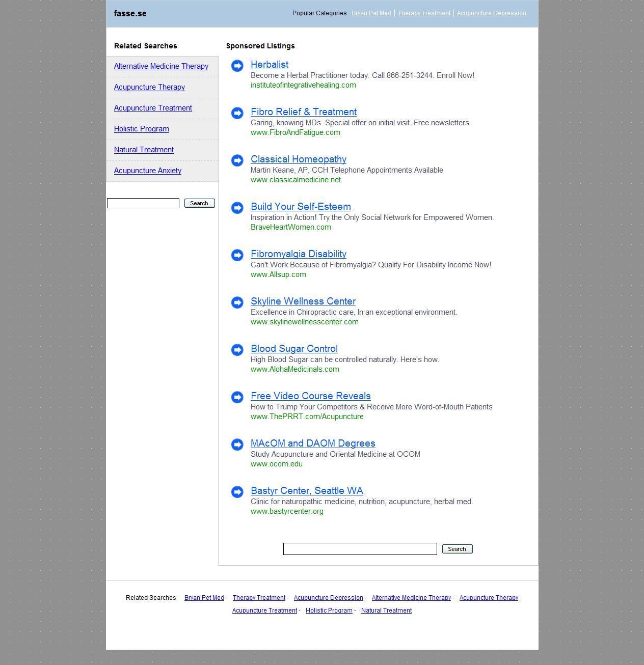Image resolution: width=644 pixels, height=665 pixels.
Task: Select Acupuncture Anxiety in sidebar
Action: click(148, 171)
